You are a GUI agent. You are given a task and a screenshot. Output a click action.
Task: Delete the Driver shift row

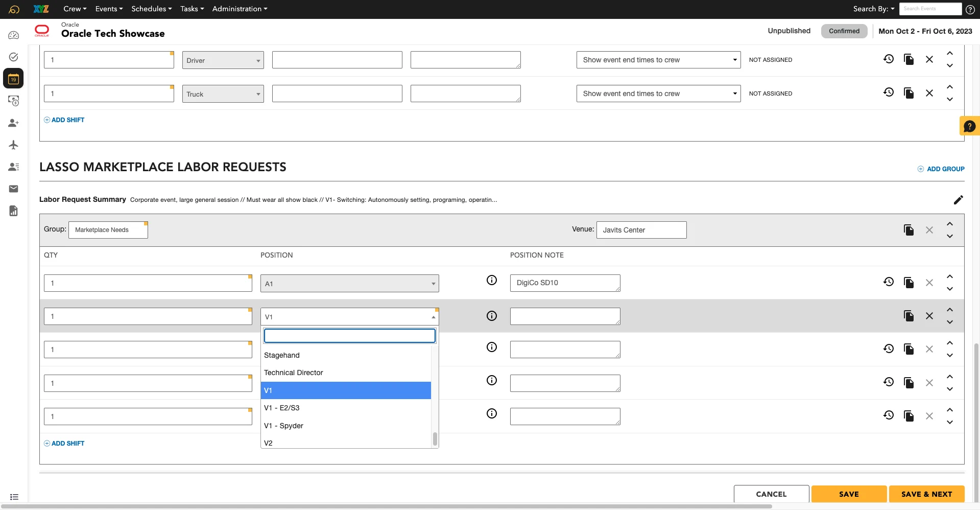click(x=929, y=59)
